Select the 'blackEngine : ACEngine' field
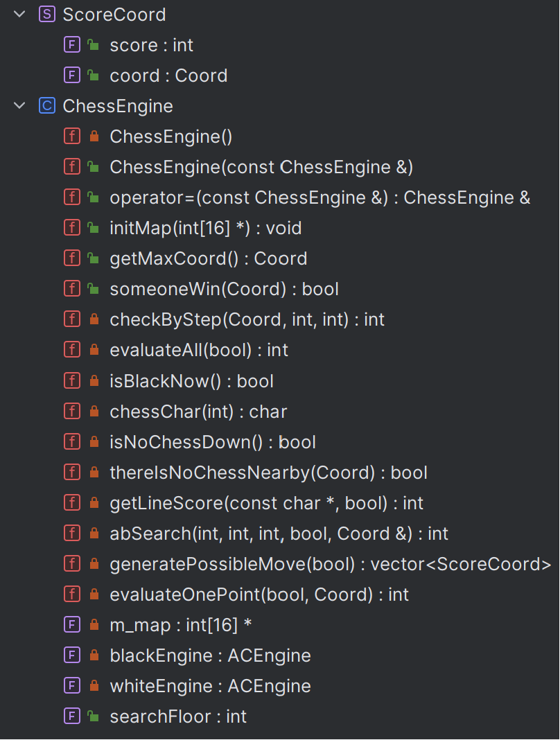The width and height of the screenshot is (560, 740). 210,655
